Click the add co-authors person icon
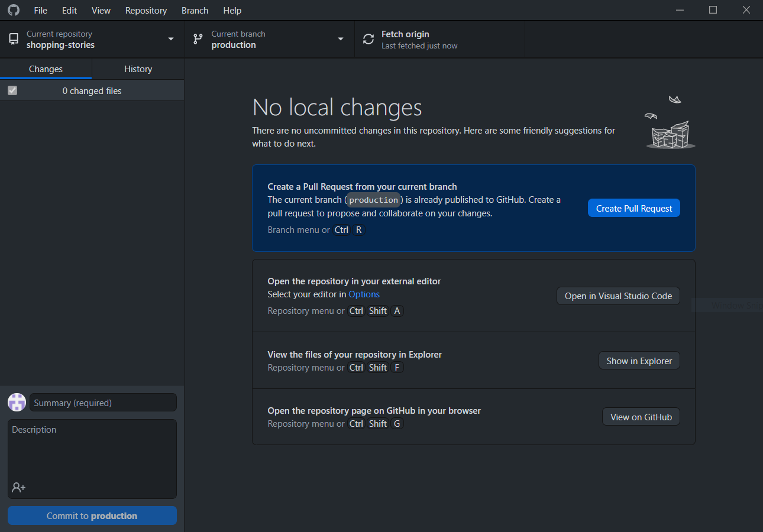 [18, 488]
